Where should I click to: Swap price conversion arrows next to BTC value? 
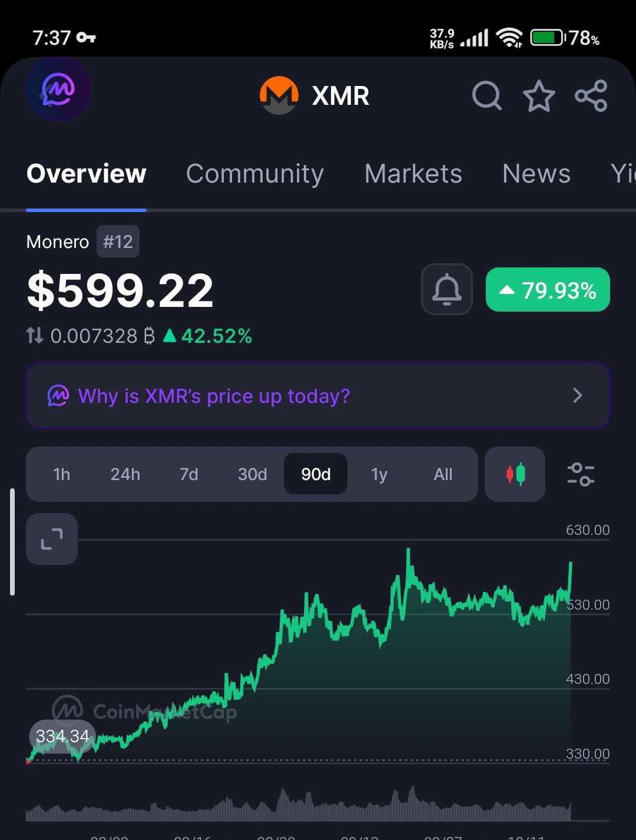tap(35, 336)
